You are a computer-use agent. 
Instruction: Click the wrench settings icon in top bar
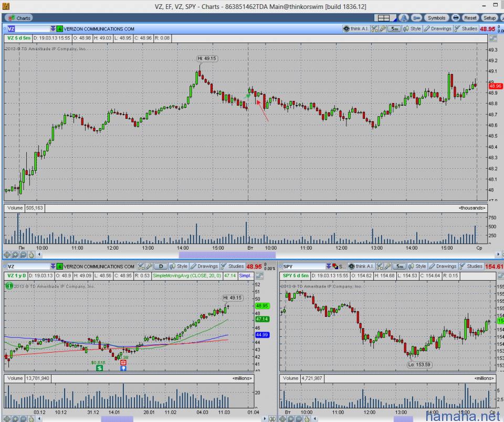tap(416, 18)
